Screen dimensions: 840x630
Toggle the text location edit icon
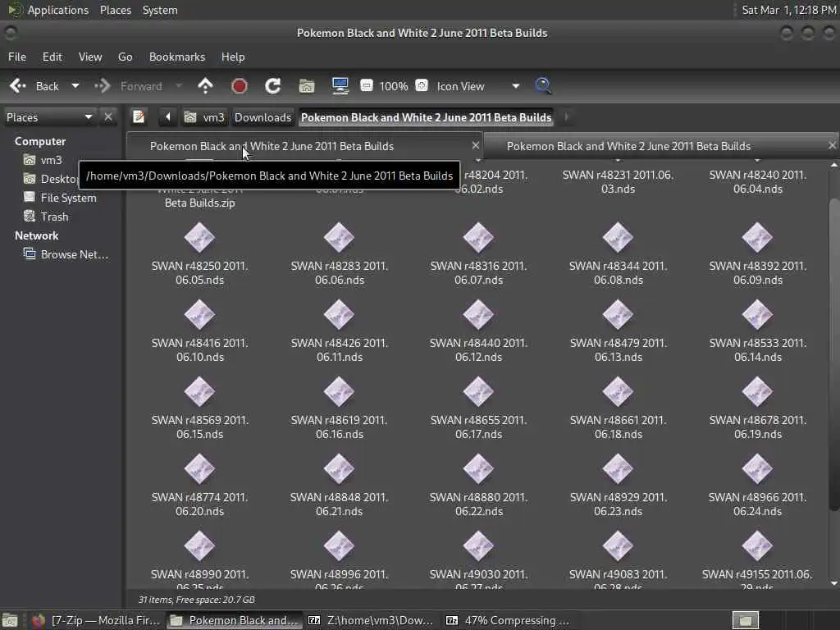pyautogui.click(x=139, y=116)
